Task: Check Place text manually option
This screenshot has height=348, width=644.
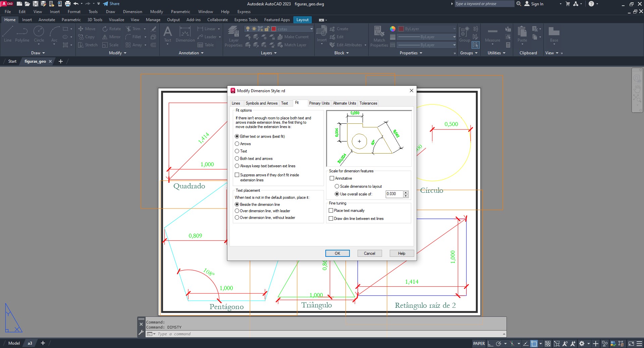Action: tap(331, 211)
